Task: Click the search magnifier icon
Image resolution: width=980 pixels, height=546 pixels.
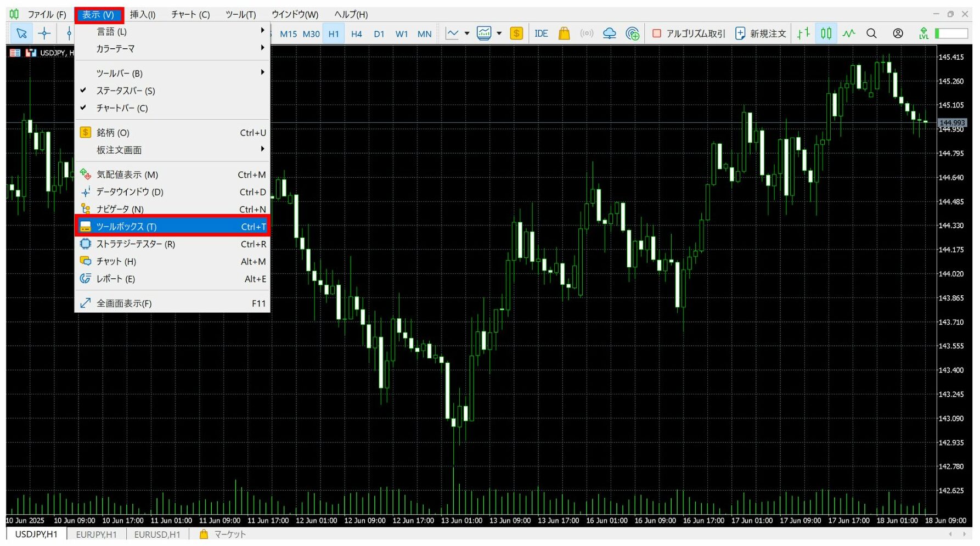Action: [871, 33]
